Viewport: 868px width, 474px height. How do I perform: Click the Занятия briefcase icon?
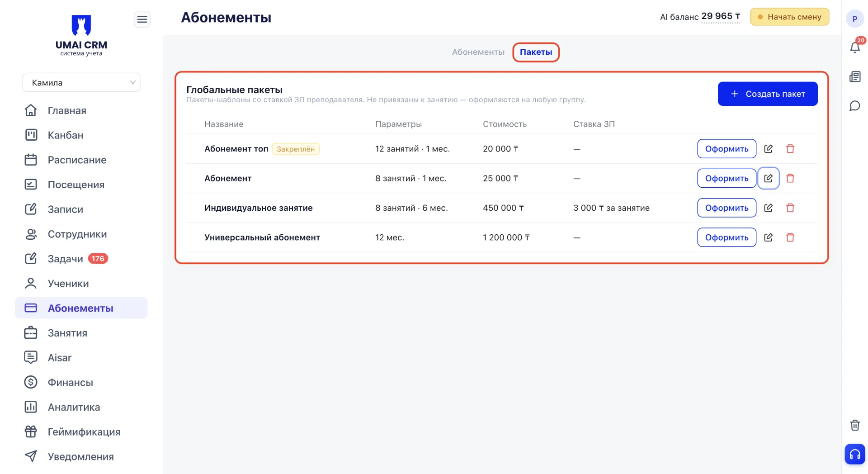coord(31,332)
